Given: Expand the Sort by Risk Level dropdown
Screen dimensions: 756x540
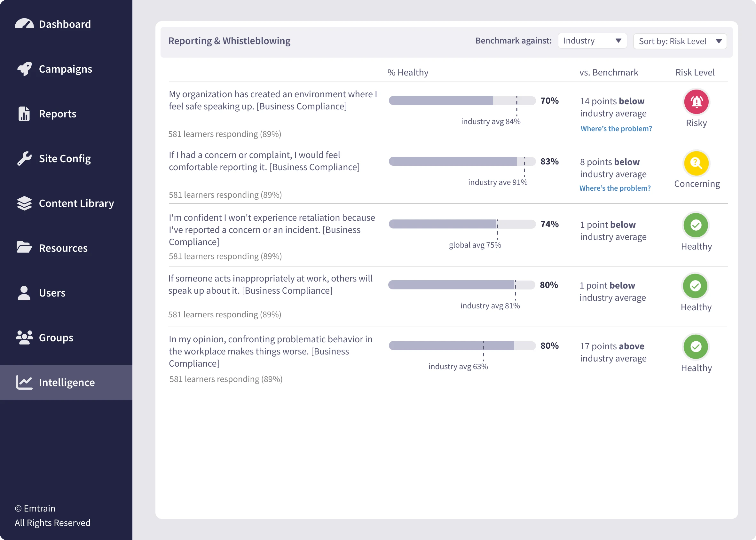Looking at the screenshot, I should pyautogui.click(x=680, y=41).
